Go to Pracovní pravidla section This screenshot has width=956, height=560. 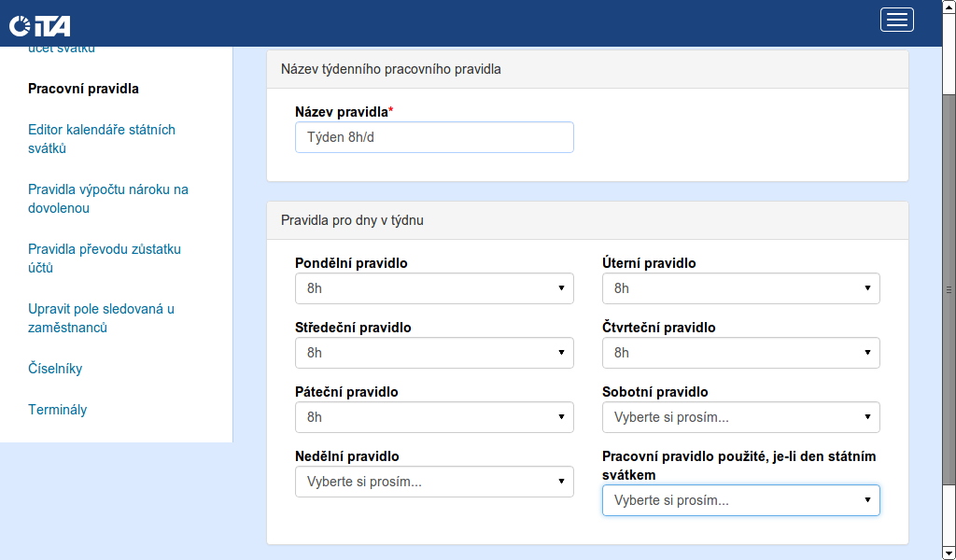(83, 89)
